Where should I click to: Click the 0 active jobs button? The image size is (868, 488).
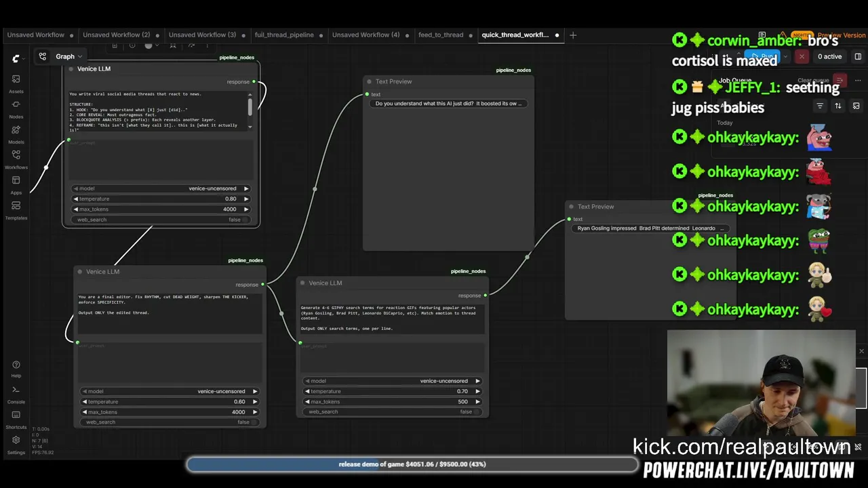[829, 56]
